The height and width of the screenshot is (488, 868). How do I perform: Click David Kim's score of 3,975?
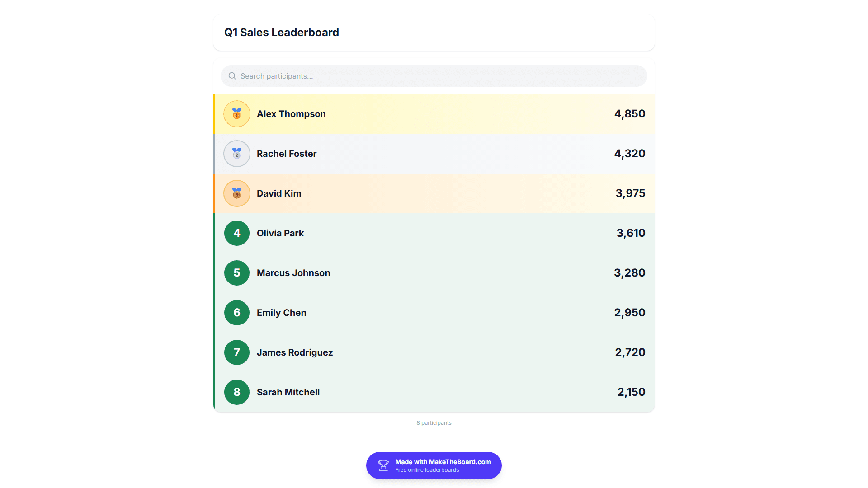pos(630,193)
